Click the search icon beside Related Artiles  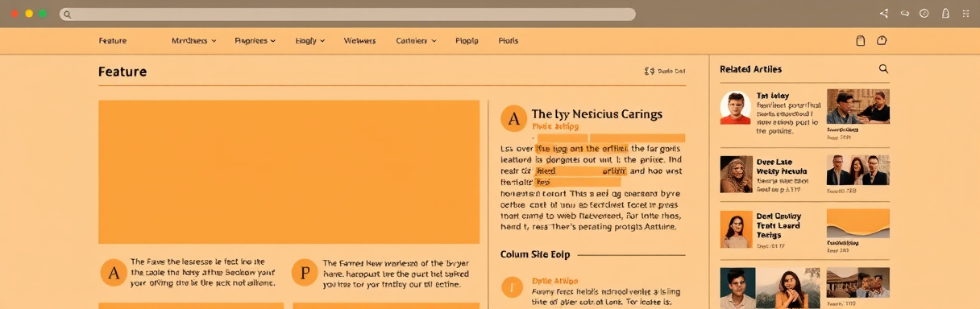pos(883,69)
